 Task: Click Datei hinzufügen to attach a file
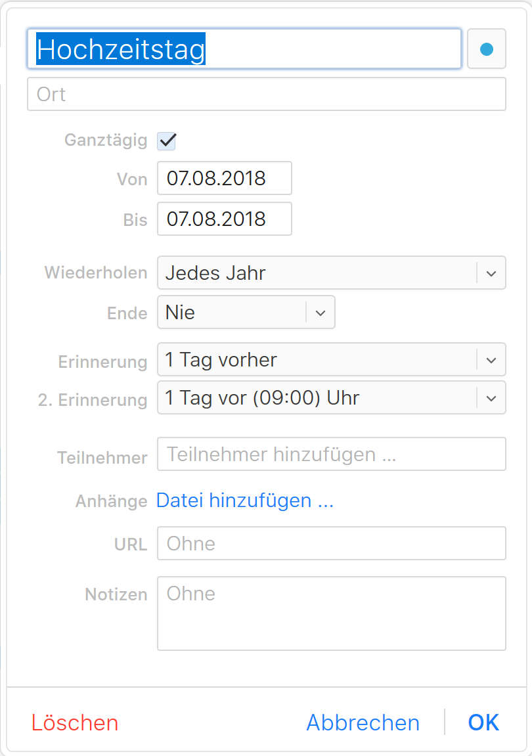click(244, 500)
